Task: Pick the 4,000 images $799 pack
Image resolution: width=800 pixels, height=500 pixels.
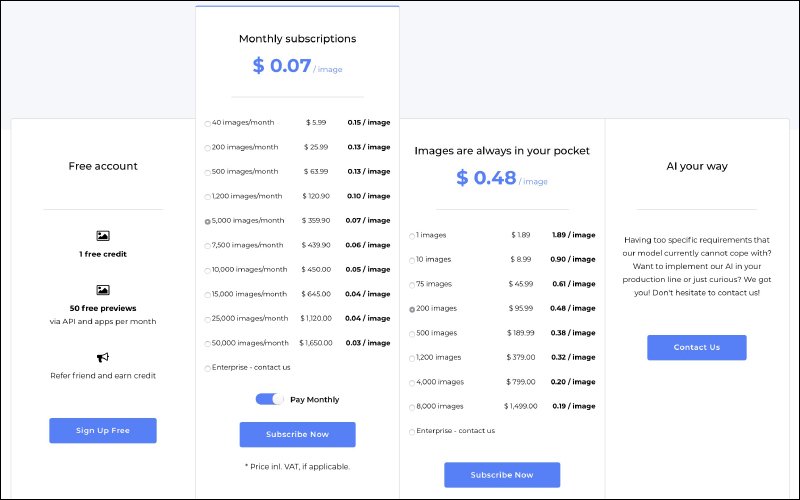Action: (x=412, y=382)
